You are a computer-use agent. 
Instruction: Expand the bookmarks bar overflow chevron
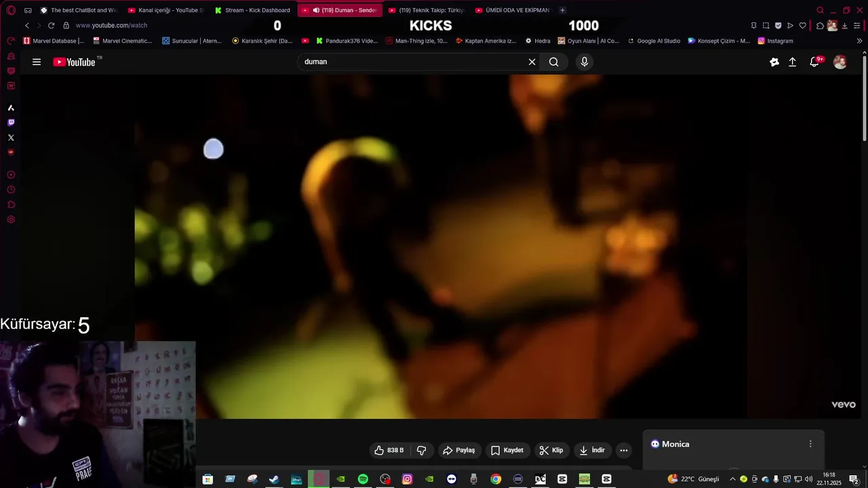pyautogui.click(x=860, y=41)
